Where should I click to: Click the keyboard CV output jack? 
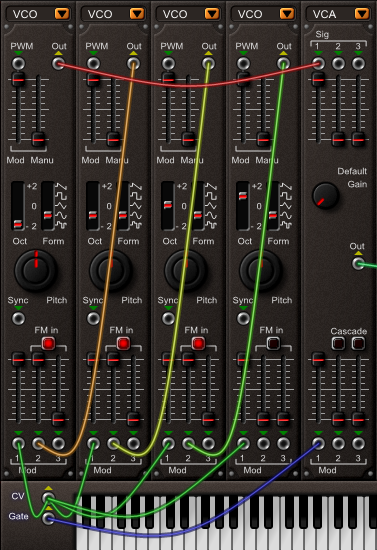48,498
